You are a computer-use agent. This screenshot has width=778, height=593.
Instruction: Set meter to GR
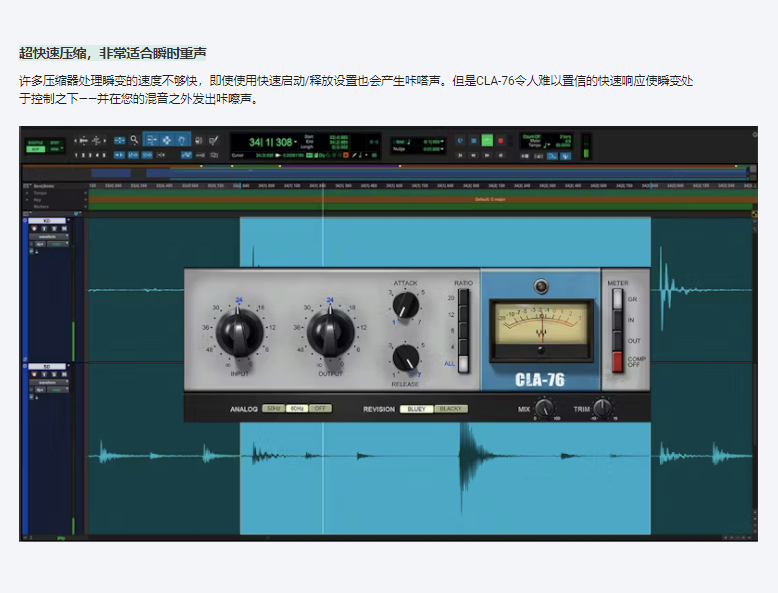pos(617,299)
